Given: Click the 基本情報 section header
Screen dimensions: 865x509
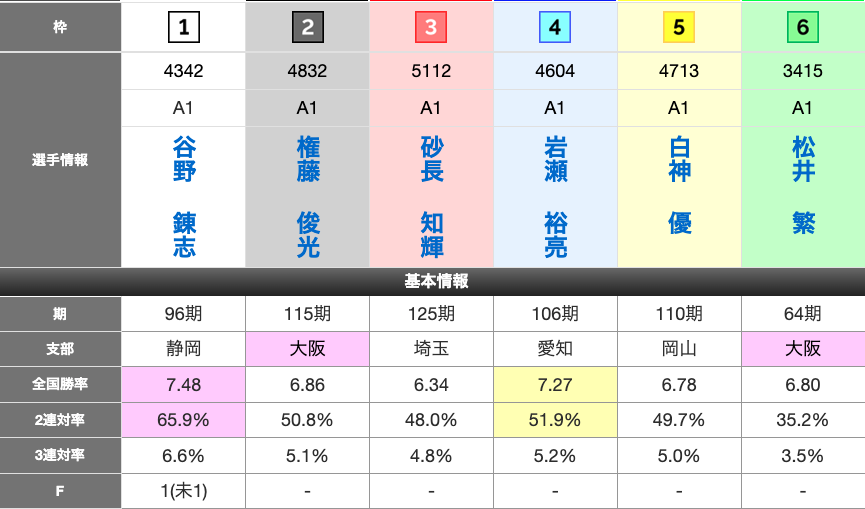Looking at the screenshot, I should coord(432,281).
